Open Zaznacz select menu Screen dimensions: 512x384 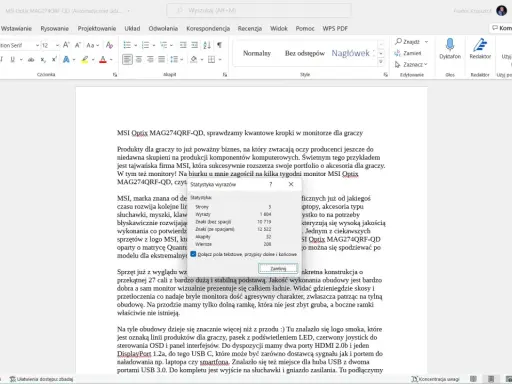411,64
